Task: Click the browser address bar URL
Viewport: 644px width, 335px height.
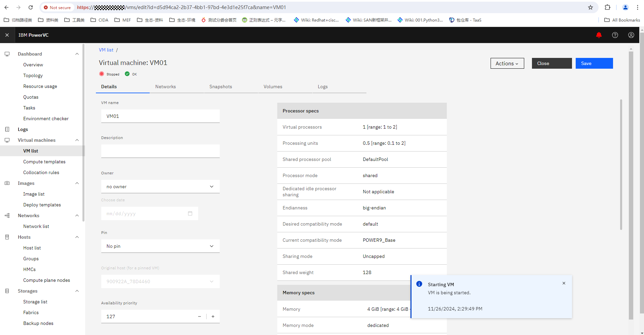Action: pyautogui.click(x=182, y=7)
